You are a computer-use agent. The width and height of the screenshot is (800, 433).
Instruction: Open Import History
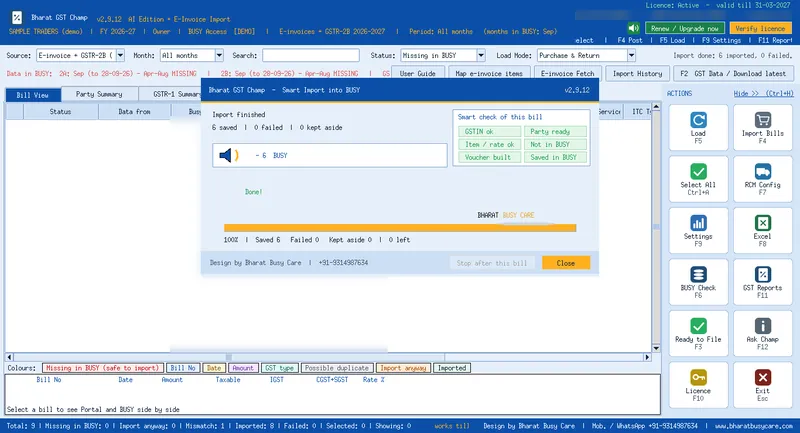(x=637, y=73)
